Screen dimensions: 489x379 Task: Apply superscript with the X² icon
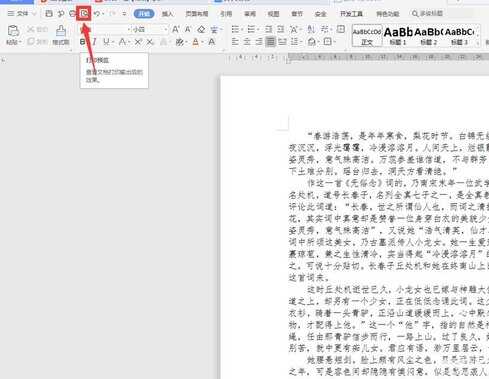click(x=138, y=42)
